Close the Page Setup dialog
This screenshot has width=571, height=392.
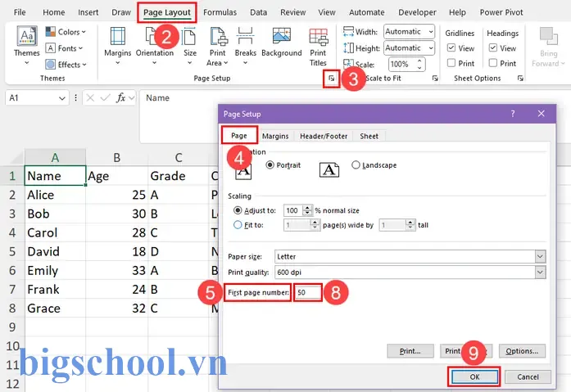(542, 114)
